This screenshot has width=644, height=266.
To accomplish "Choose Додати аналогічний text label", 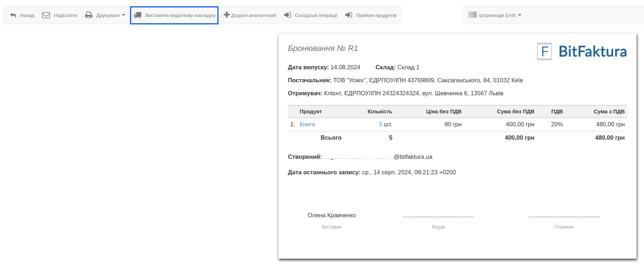I will pyautogui.click(x=253, y=15).
